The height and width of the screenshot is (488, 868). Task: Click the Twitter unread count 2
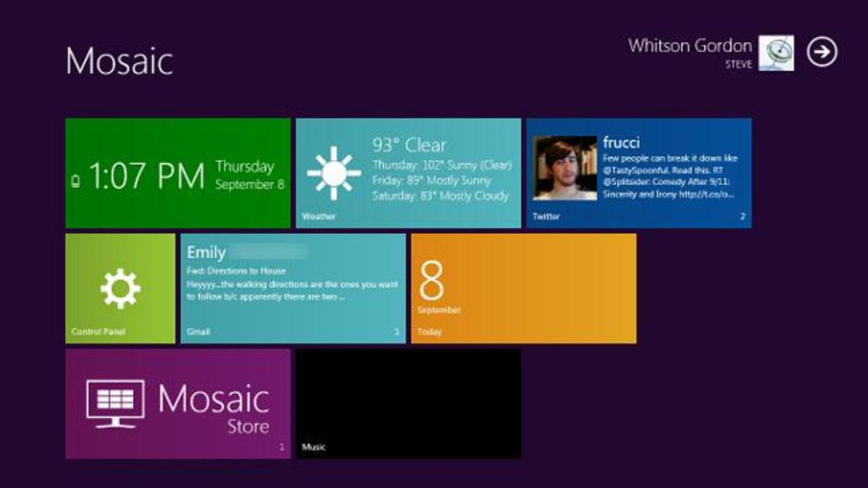(x=742, y=216)
